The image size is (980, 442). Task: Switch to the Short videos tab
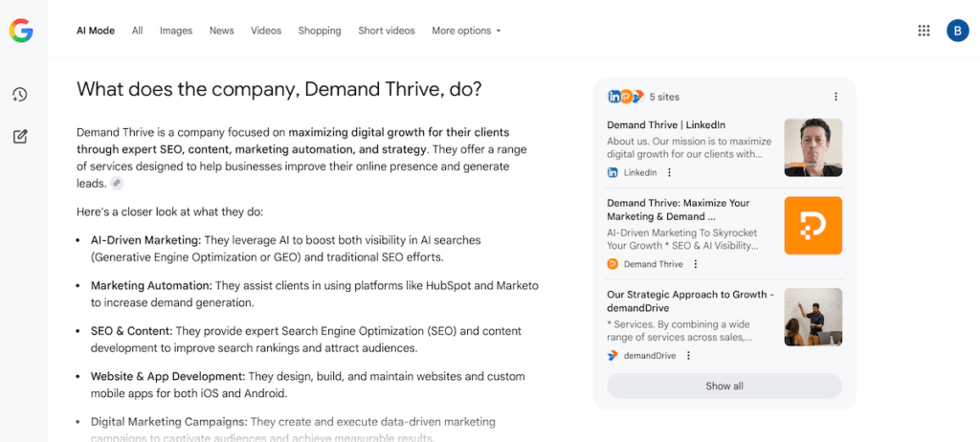(387, 31)
